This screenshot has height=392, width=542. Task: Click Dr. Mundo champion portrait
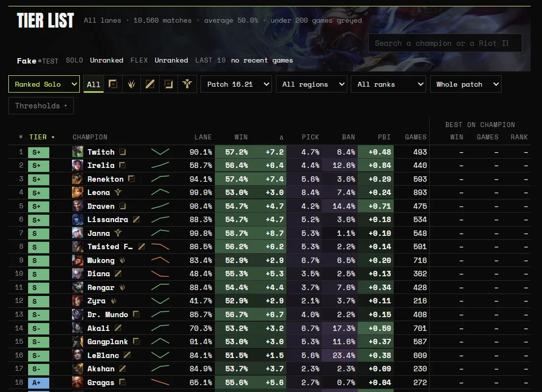[77, 314]
